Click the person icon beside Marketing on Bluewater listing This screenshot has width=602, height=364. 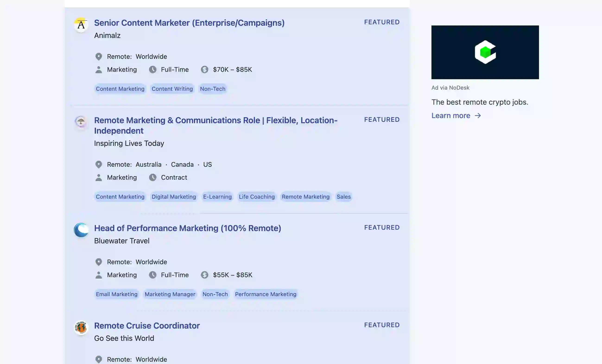99,275
